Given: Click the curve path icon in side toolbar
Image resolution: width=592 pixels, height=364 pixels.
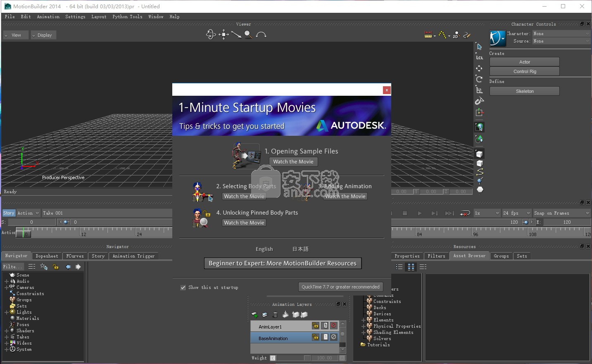Looking at the screenshot, I should 480,172.
